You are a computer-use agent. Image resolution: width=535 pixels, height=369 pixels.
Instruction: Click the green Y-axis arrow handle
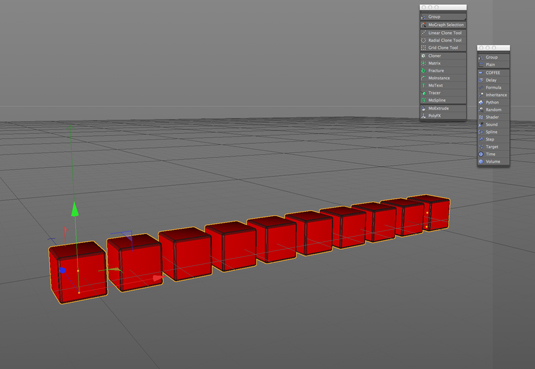(x=75, y=209)
